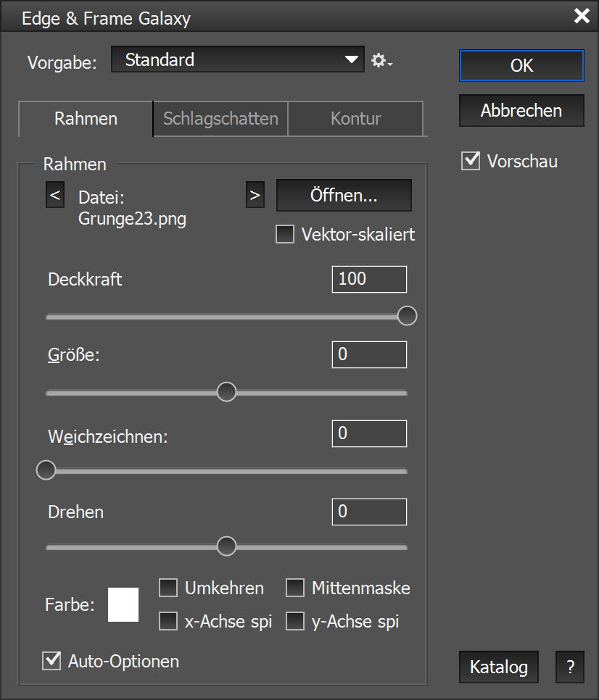Click the Deckkraft slider handle
Image resolution: width=599 pixels, height=700 pixels.
(x=408, y=316)
